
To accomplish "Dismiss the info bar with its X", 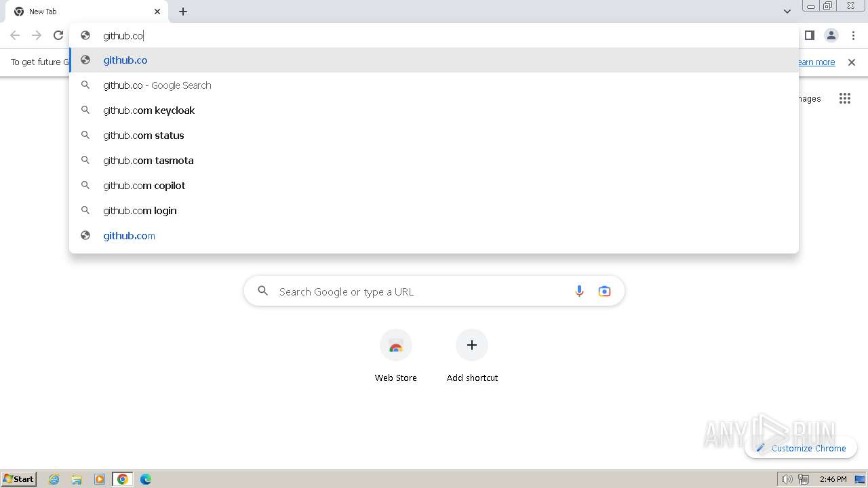I will point(852,62).
